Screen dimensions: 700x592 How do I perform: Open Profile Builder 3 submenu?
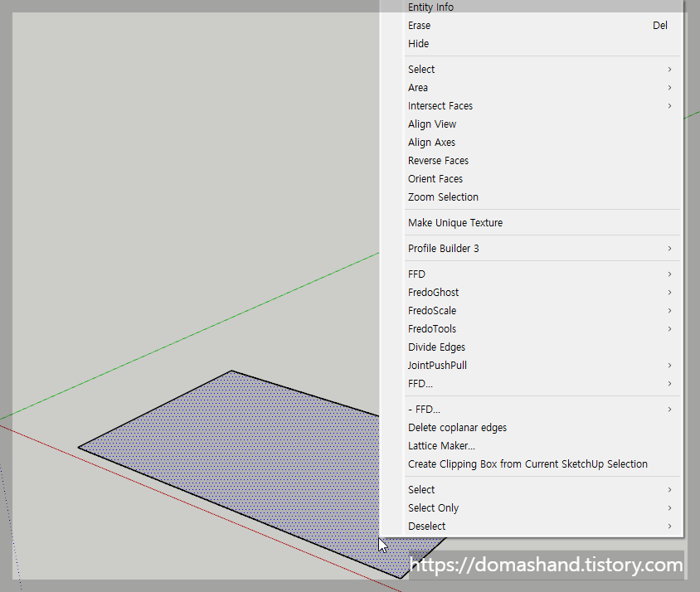click(x=531, y=248)
